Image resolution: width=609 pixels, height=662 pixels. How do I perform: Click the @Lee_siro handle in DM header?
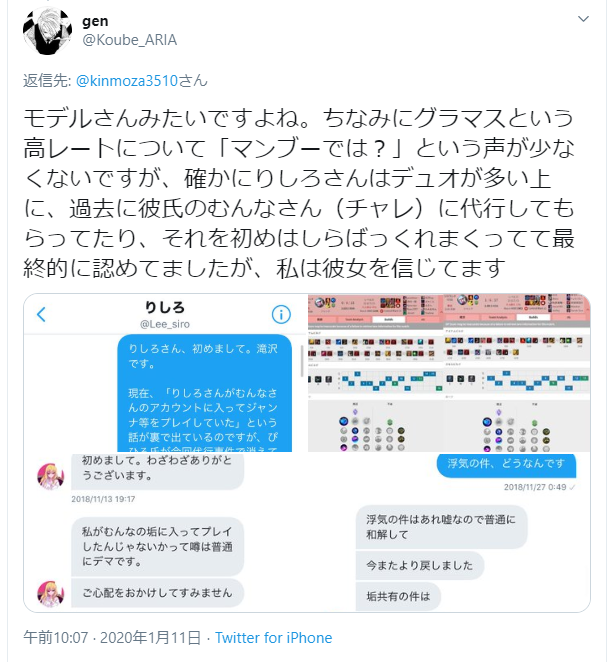[x=165, y=324]
